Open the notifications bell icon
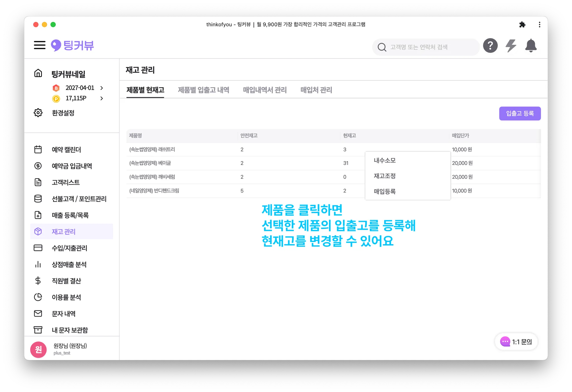Screen dimensions: 572x392 531,46
